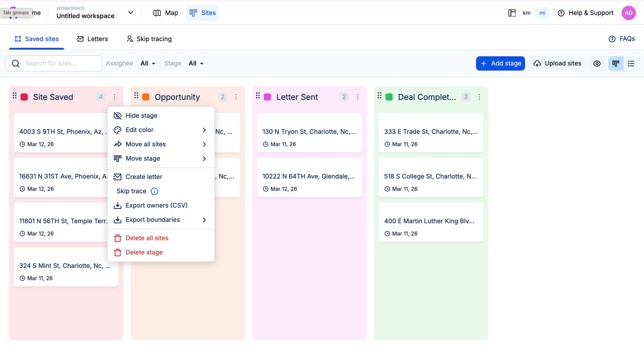The height and width of the screenshot is (349, 644).
Task: Toggle the eye visibility control near Add stage
Action: click(x=597, y=63)
